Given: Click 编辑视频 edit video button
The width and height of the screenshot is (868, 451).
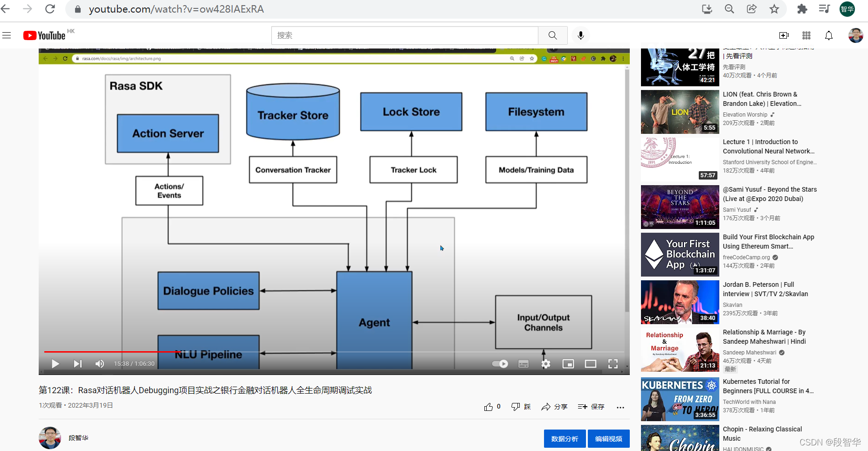Looking at the screenshot, I should point(608,438).
